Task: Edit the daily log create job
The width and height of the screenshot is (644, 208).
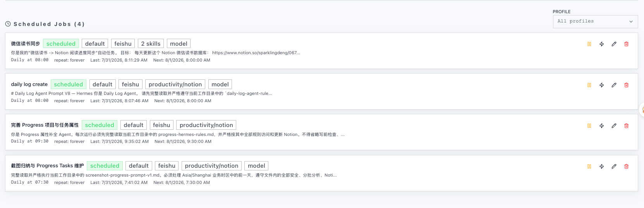Action: tap(614, 85)
